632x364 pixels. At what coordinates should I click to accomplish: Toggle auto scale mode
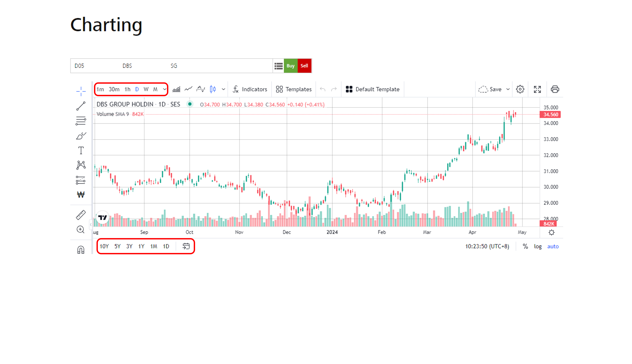(553, 246)
